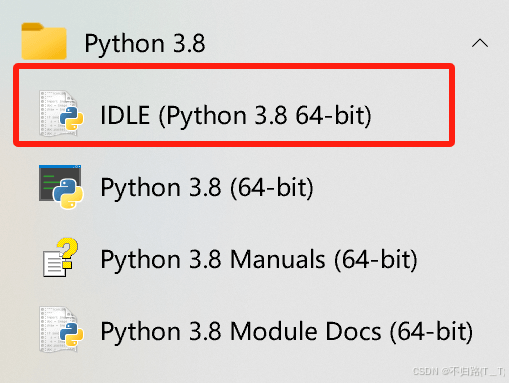
Task: Click the 'IDLE' word inside the red box
Action: 125,115
